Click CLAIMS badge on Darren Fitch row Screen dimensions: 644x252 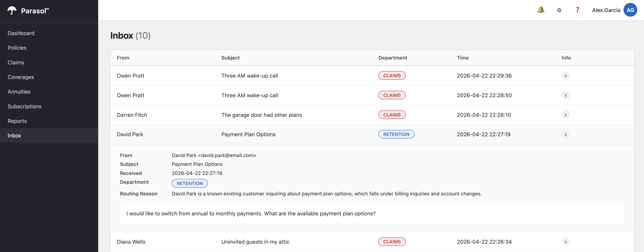point(392,115)
